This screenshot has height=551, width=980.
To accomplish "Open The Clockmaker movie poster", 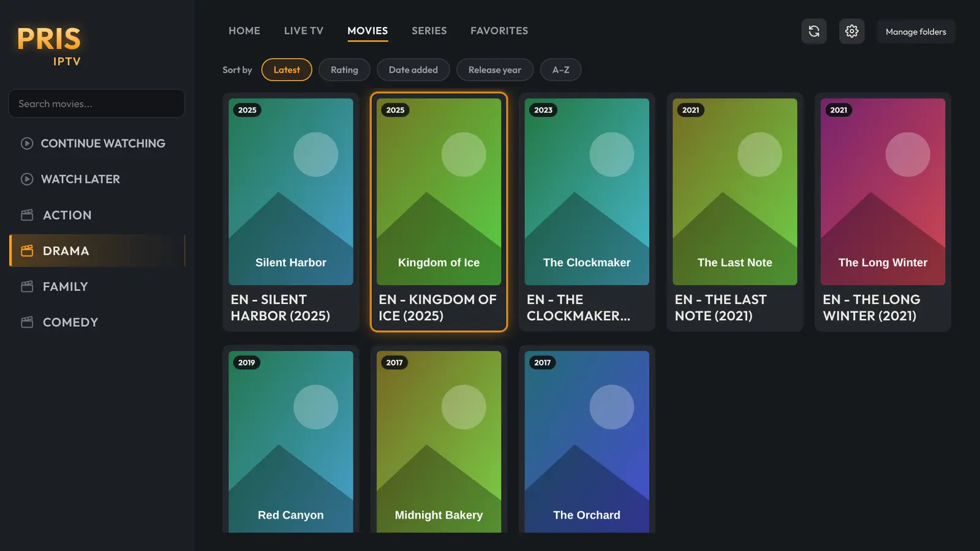I will 587,192.
